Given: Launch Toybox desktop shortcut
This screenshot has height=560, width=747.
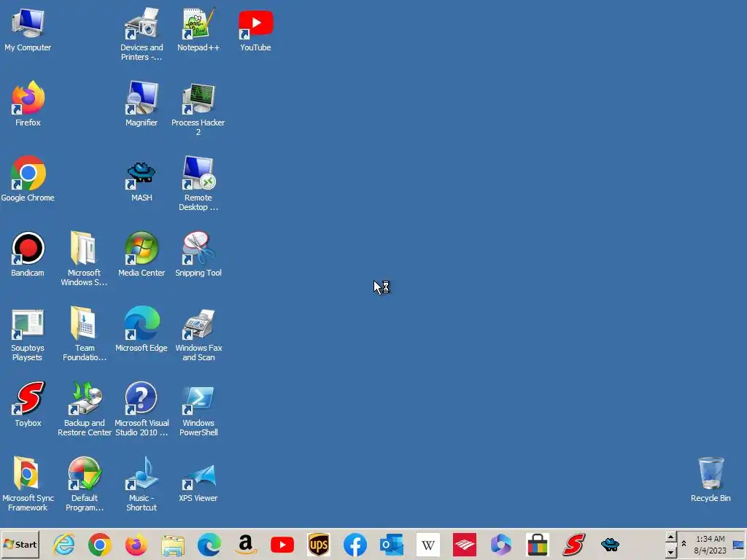Looking at the screenshot, I should 28,405.
